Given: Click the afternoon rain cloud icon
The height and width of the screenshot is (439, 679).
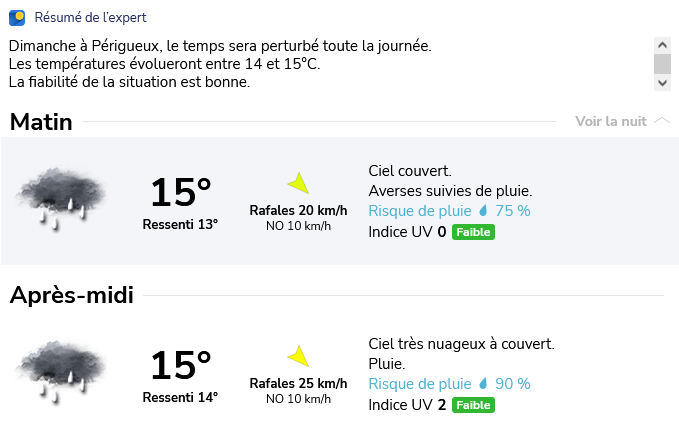Looking at the screenshot, I should (62, 369).
